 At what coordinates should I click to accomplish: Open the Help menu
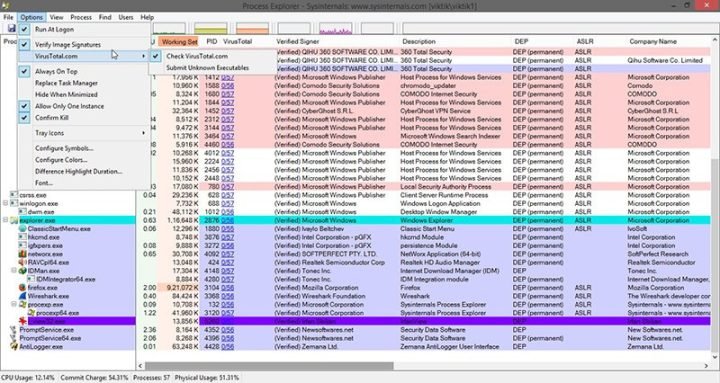pyautogui.click(x=147, y=17)
